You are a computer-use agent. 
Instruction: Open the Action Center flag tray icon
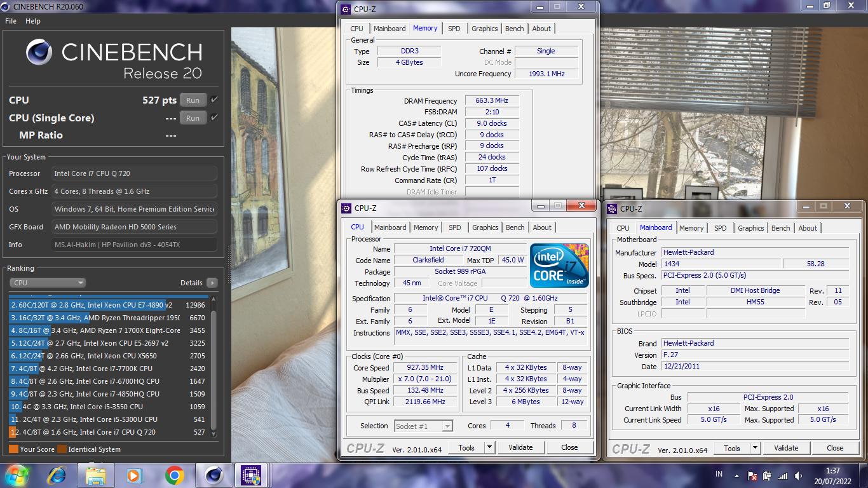(752, 476)
